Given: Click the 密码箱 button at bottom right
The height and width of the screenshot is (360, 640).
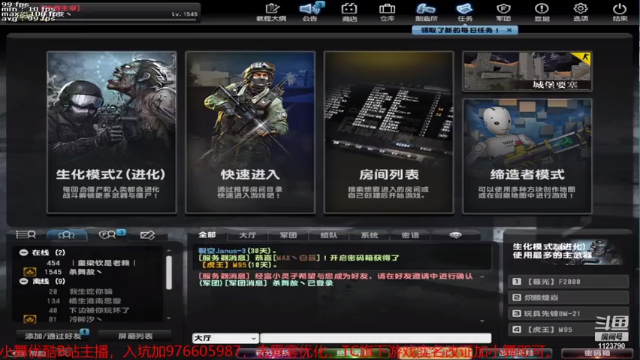Looking at the screenshot, I should [597, 353].
